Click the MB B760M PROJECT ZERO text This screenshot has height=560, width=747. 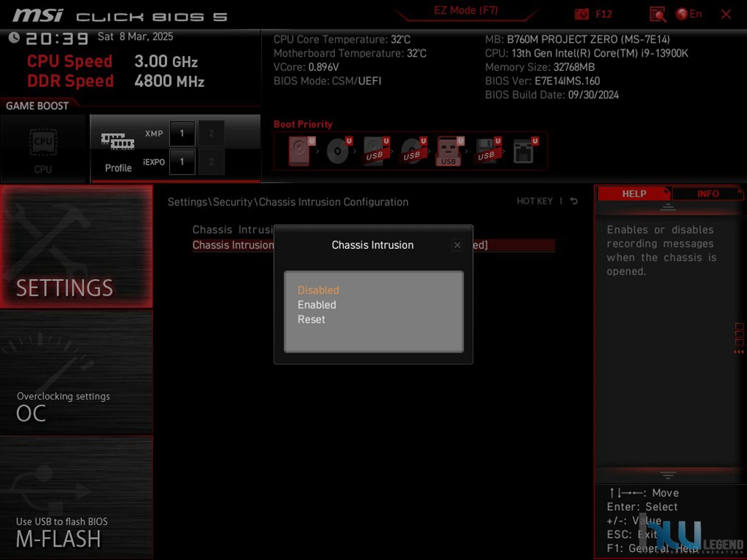[578, 39]
